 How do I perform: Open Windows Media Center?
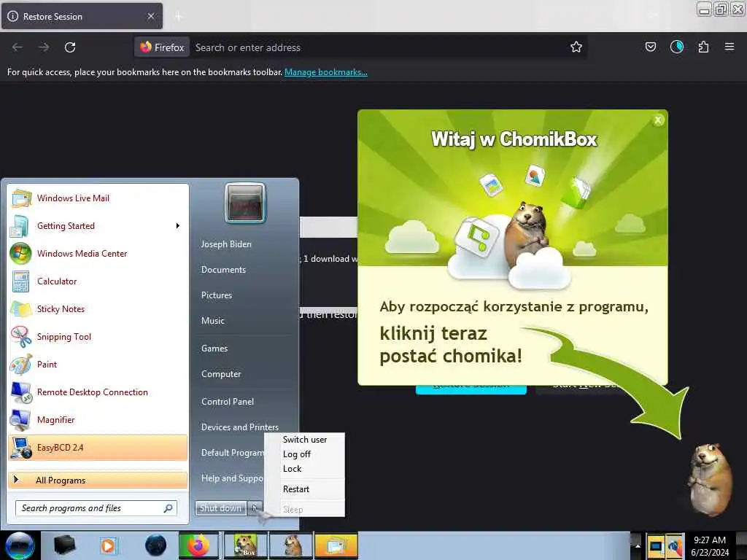pos(98,253)
